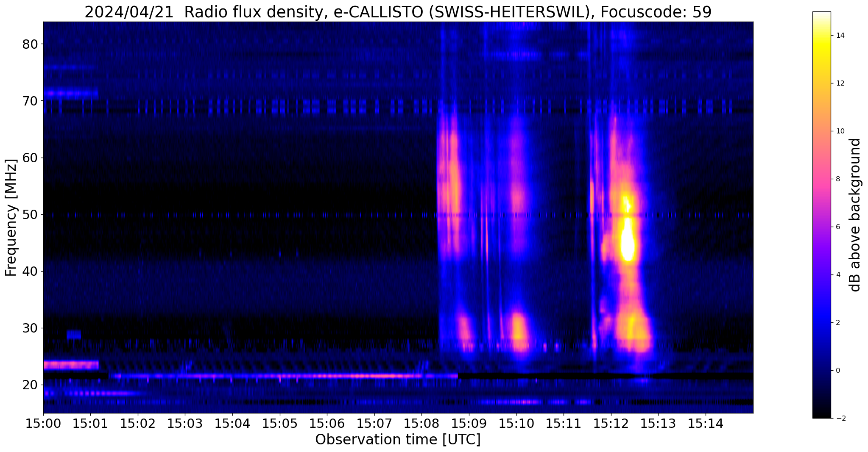Screen dimensions: 868x452
Task: Click the 15:10 time tick label
Action: (516, 423)
